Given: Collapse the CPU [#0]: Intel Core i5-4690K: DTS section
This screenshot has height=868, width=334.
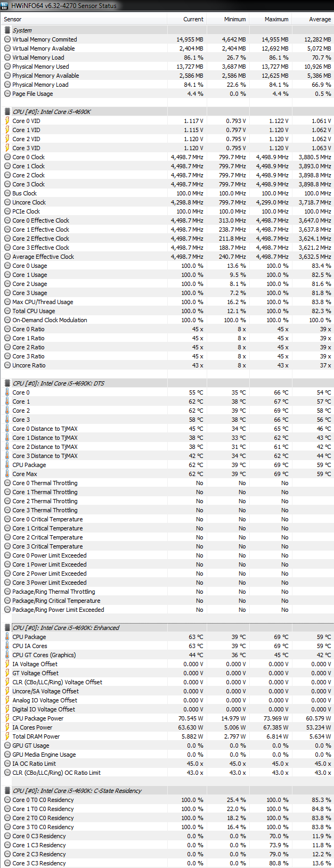Looking at the screenshot, I should point(7,383).
